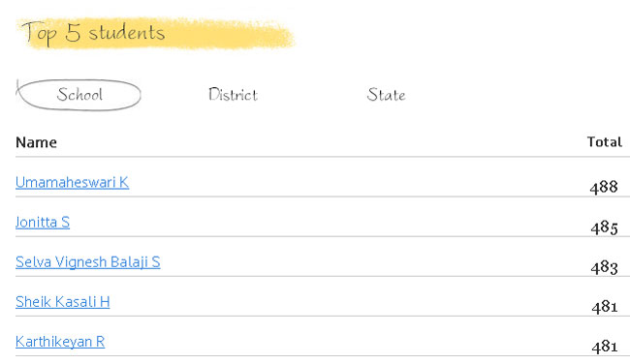The image size is (630, 364).
Task: Open the State tab
Action: [386, 95]
